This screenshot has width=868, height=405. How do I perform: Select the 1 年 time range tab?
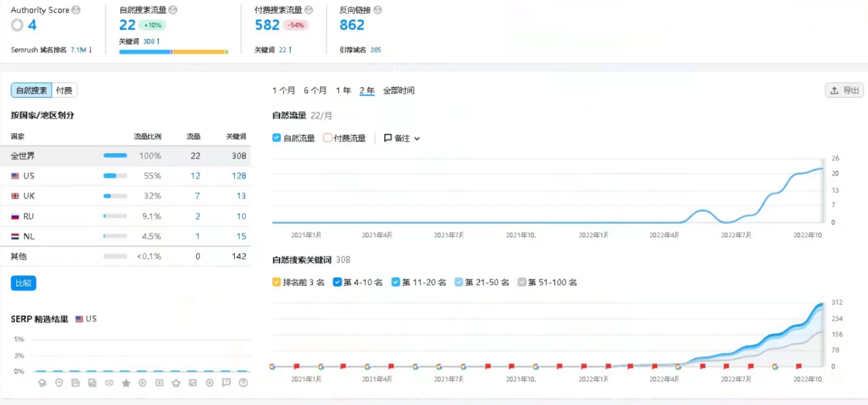coord(344,90)
